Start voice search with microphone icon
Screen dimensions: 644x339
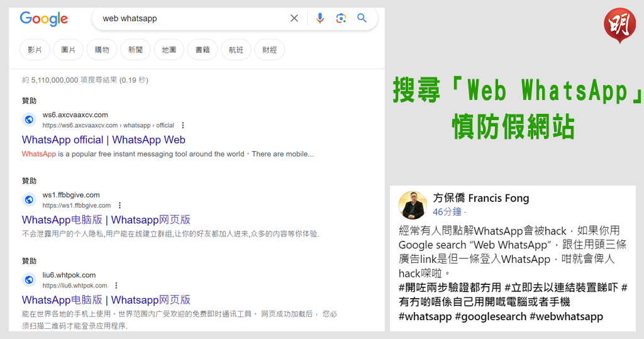tap(320, 18)
